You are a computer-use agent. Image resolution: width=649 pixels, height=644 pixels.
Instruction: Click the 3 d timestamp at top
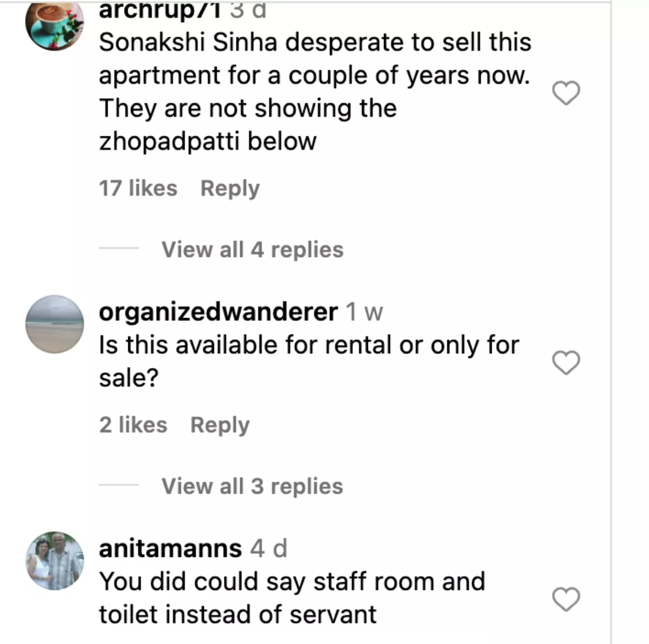(248, 10)
